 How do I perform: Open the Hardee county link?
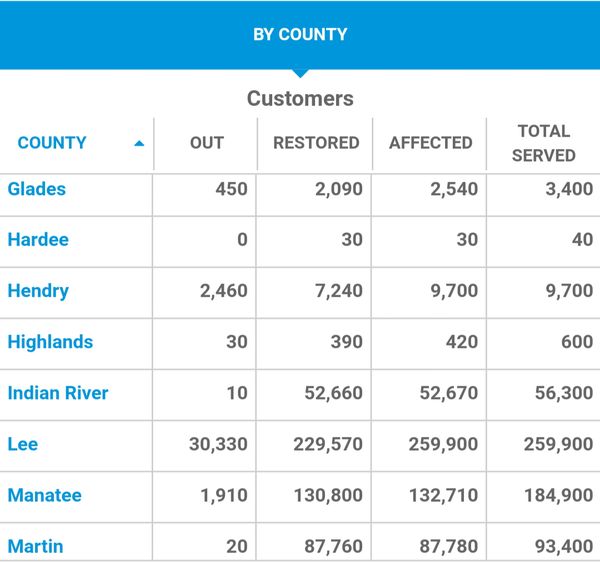pos(38,240)
